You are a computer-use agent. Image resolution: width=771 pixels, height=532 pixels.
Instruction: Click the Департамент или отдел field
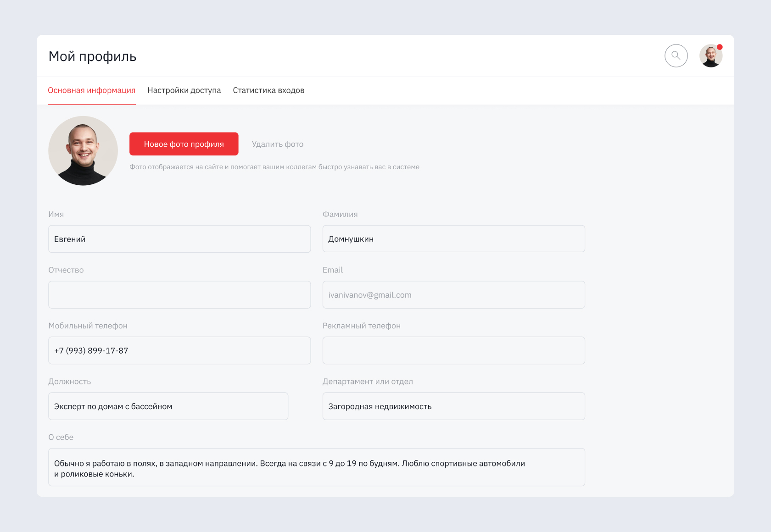tap(453, 406)
